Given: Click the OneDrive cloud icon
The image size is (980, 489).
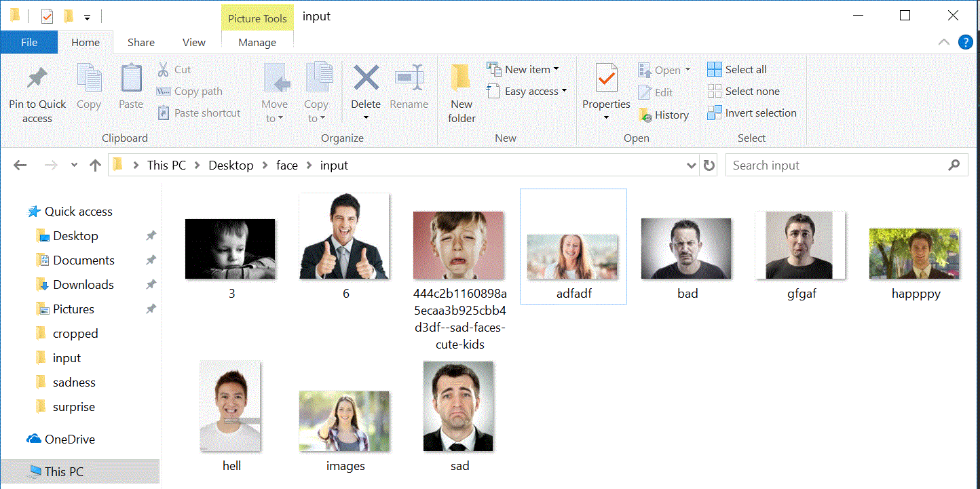Looking at the screenshot, I should pos(34,439).
